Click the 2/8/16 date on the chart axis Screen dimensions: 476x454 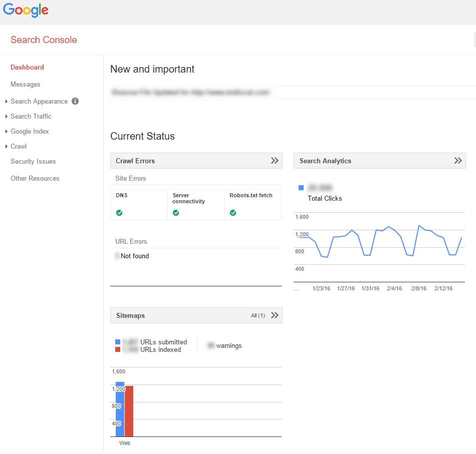[419, 288]
